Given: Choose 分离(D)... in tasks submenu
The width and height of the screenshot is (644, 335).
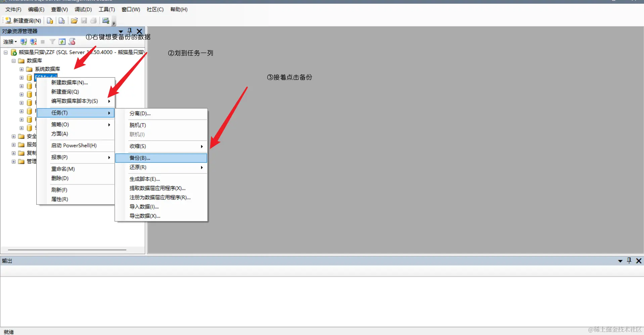Looking at the screenshot, I should point(161,113).
